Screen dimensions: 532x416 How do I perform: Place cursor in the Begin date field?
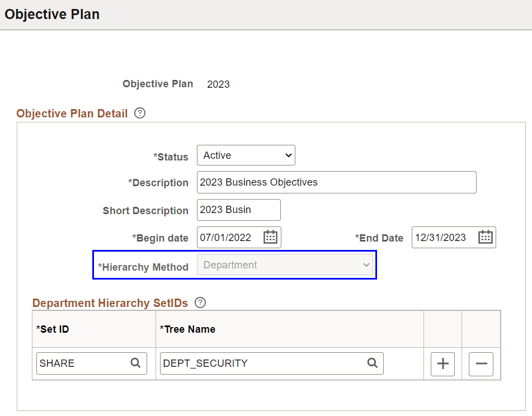[229, 237]
